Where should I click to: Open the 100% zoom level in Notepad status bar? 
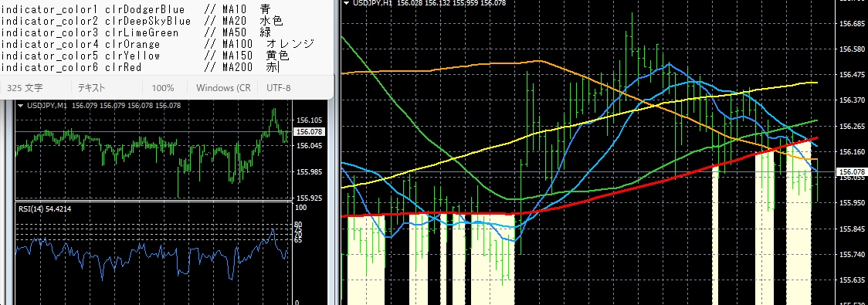pyautogui.click(x=163, y=88)
